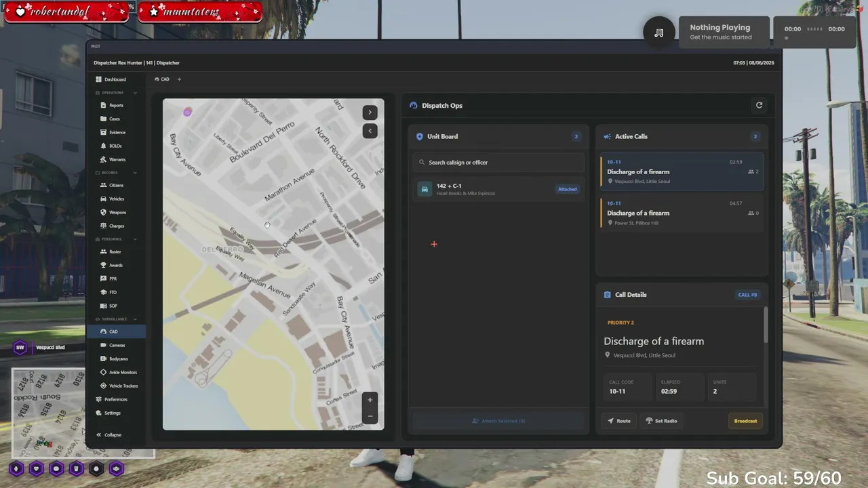Viewport: 868px width, 488px height.
Task: Click the Attach Selected button
Action: tap(498, 421)
